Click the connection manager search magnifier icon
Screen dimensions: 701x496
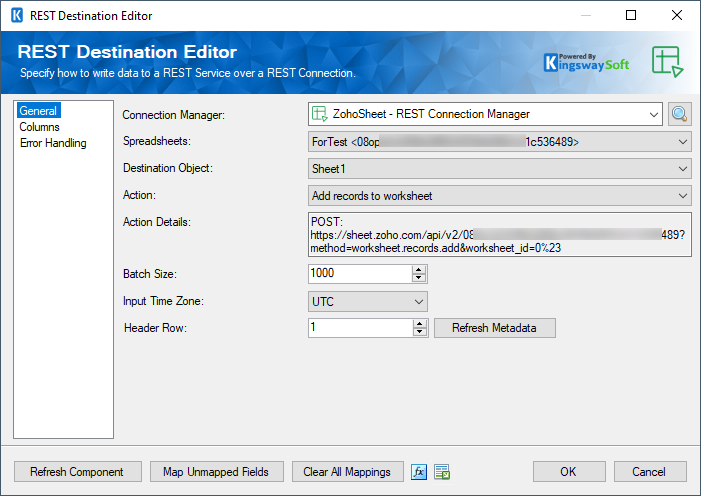coord(679,114)
